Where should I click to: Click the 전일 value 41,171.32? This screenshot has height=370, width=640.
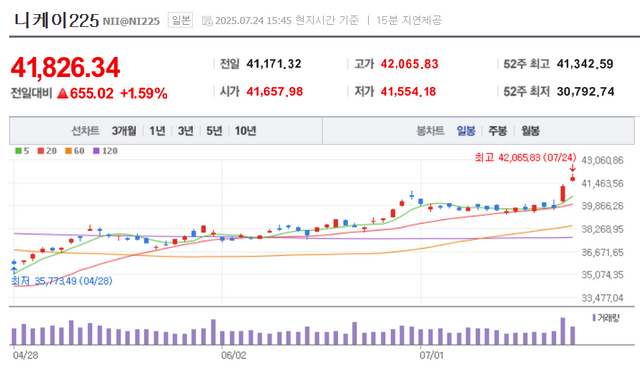274,64
